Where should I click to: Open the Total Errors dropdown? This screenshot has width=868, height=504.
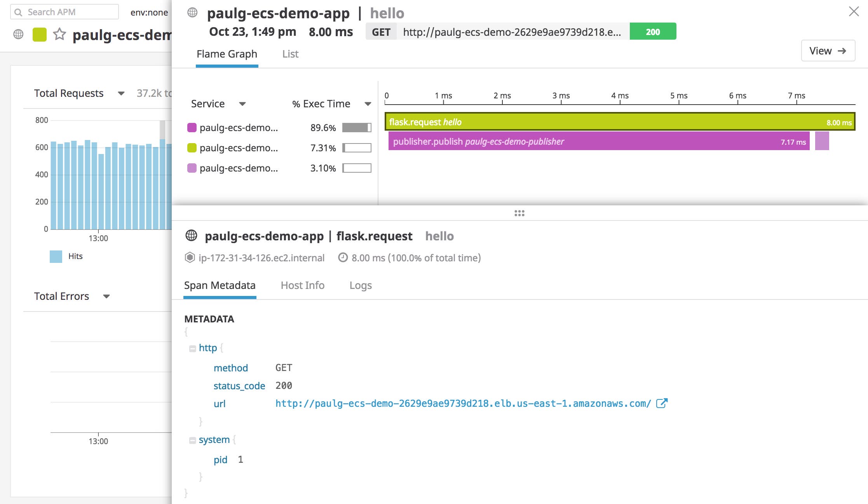[107, 296]
